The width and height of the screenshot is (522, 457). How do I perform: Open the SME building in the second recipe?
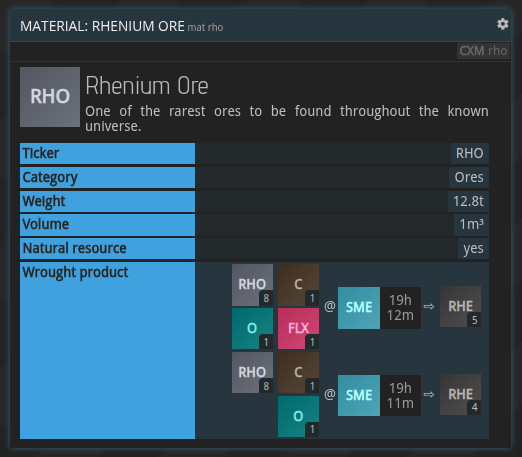click(x=359, y=395)
